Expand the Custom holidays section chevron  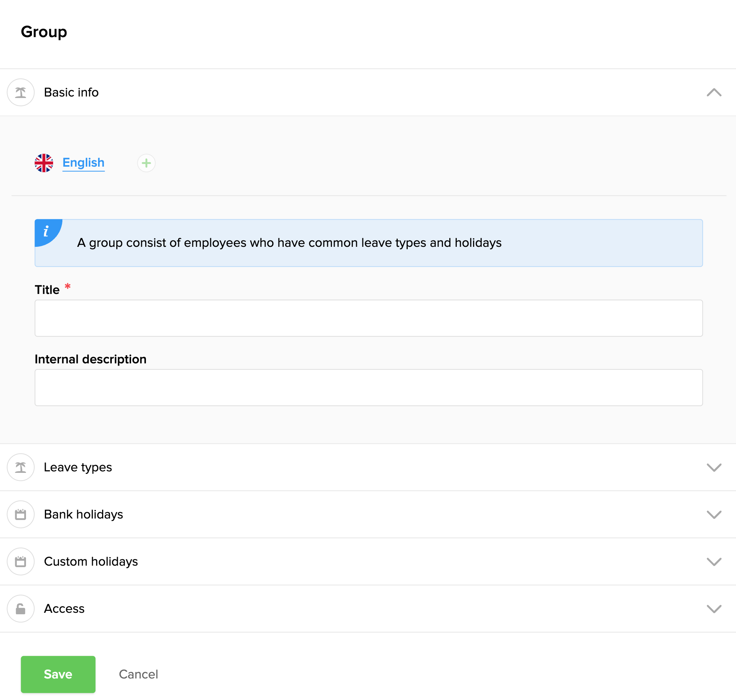tap(714, 561)
